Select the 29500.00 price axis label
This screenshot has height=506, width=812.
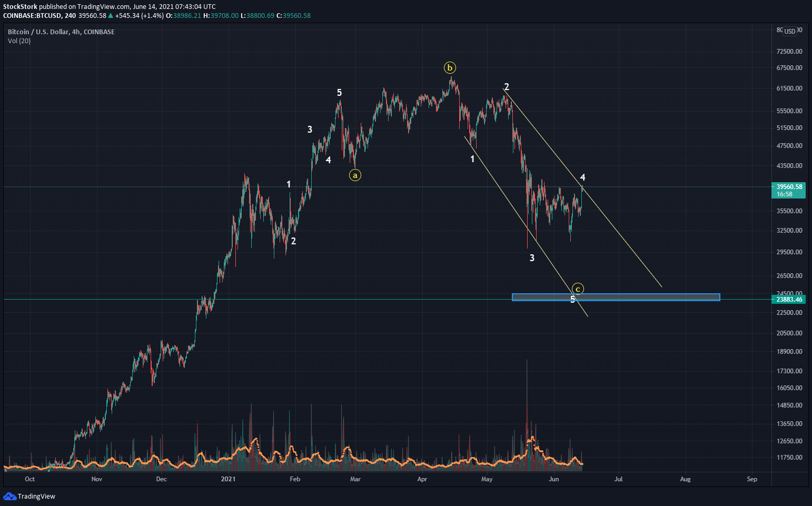tap(789, 252)
